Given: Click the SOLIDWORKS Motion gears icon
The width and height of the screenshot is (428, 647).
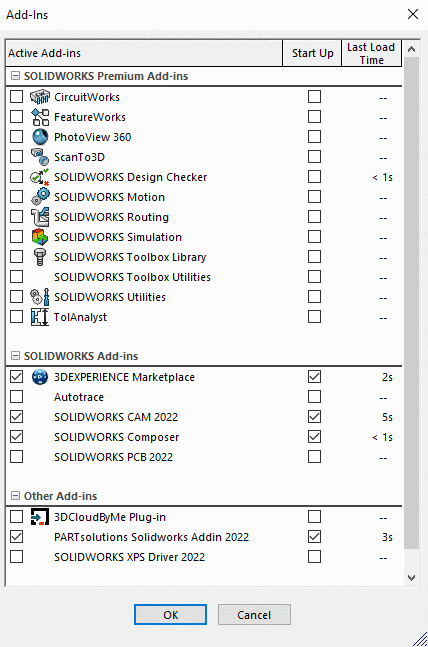Looking at the screenshot, I should [x=40, y=197].
